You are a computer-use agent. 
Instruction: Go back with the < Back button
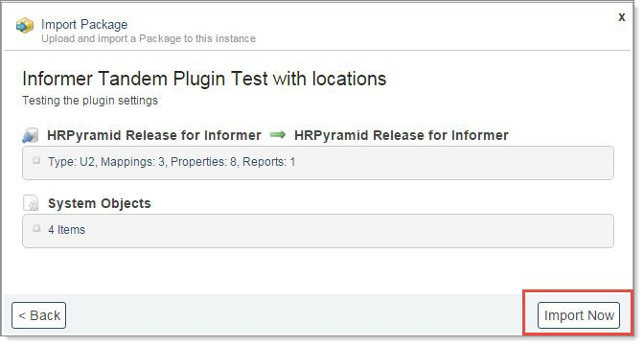tap(39, 315)
